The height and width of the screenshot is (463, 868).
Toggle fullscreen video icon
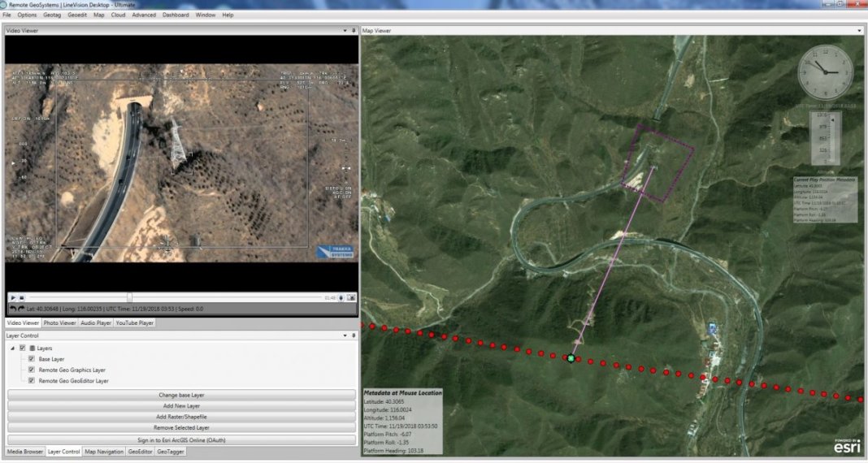pos(351,297)
